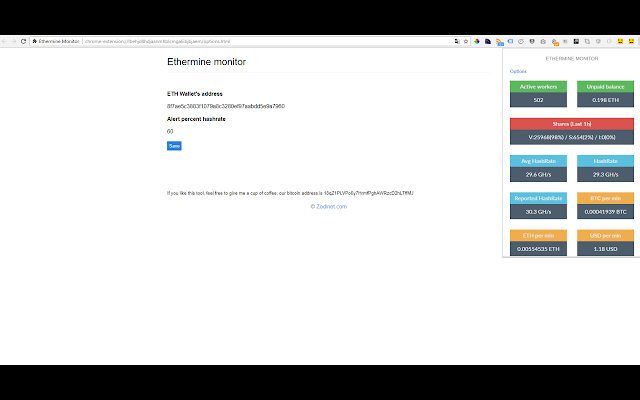Select the shares V/S/I statistics value
The height and width of the screenshot is (400, 640).
(x=572, y=137)
